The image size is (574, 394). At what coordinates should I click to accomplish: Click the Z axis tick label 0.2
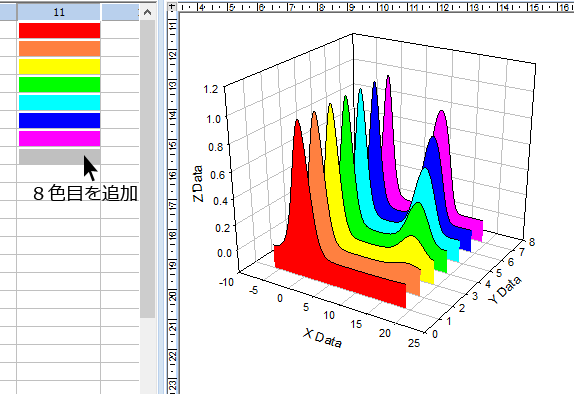click(x=223, y=228)
